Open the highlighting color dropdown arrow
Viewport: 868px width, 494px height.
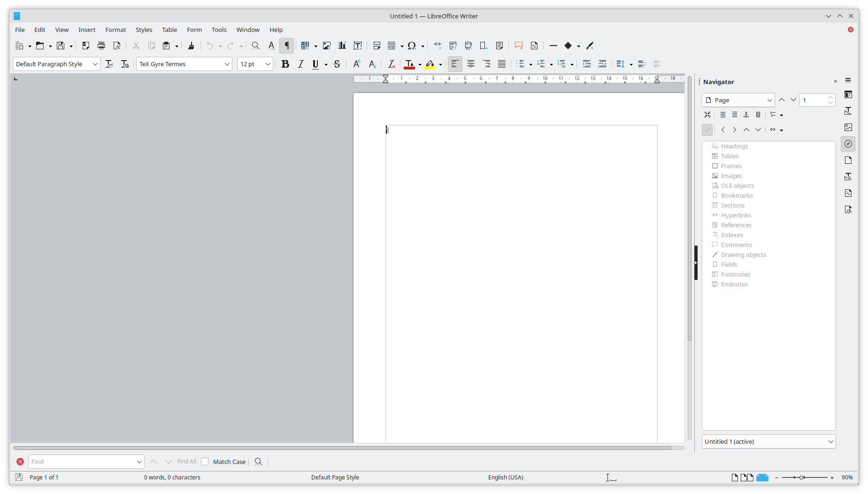point(440,64)
